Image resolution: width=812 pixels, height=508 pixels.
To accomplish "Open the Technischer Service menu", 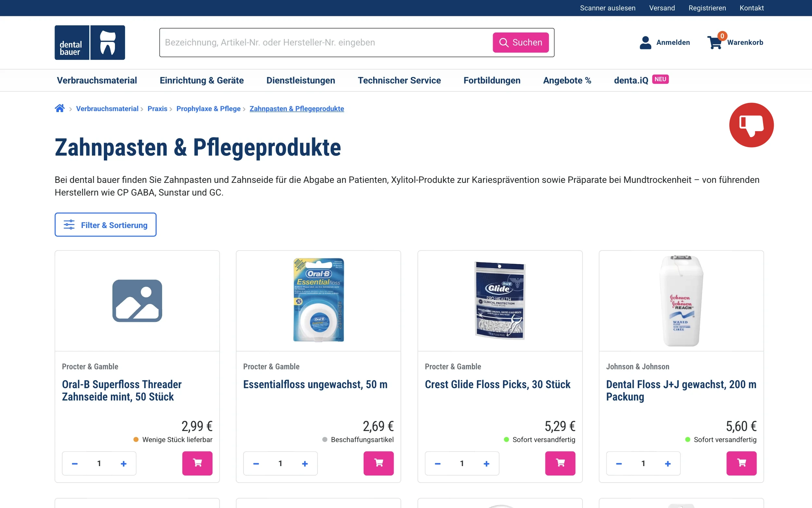I will coord(399,80).
